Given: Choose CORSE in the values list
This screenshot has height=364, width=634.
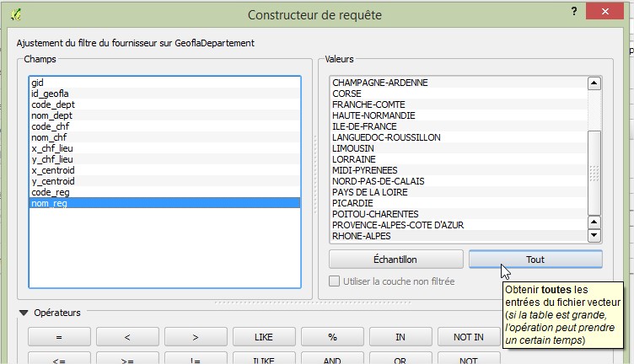Looking at the screenshot, I should click(347, 94).
